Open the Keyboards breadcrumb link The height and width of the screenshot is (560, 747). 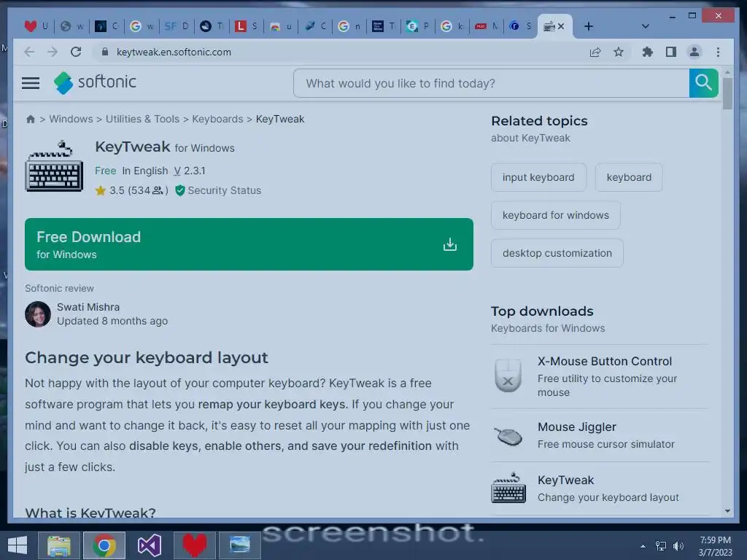(x=217, y=119)
